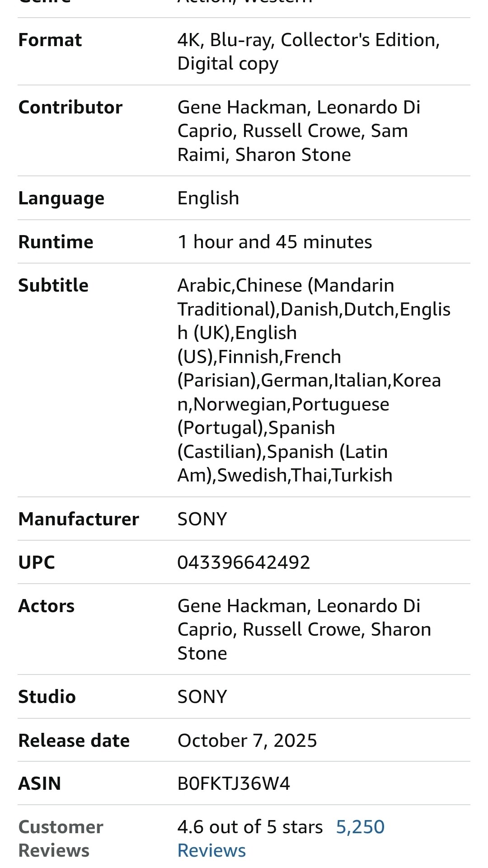Image resolution: width=488 pixels, height=868 pixels.
Task: Tap the Actors names list
Action: tap(304, 629)
